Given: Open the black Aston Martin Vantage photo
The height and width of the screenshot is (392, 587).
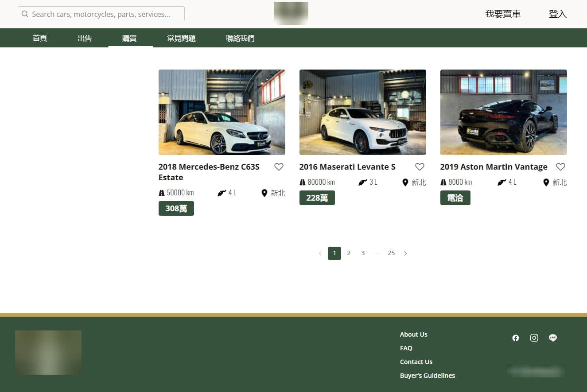Looking at the screenshot, I should point(504,112).
